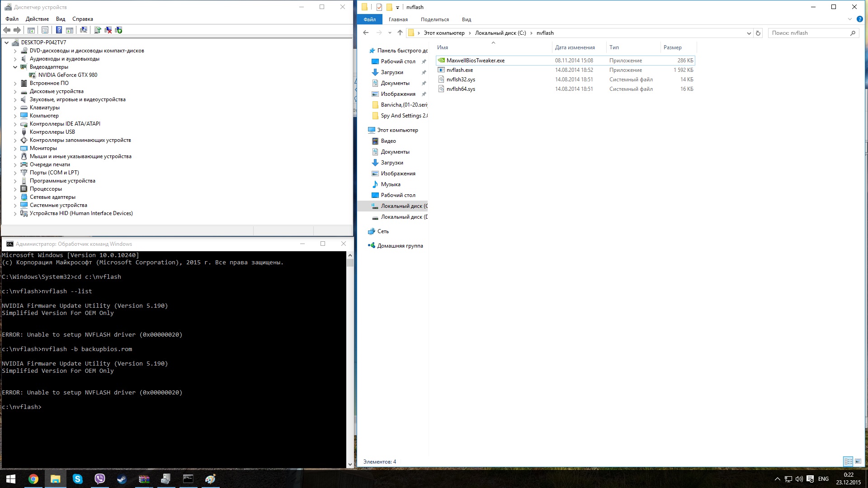Switch to details view in Explorer
The width and height of the screenshot is (868, 488).
coord(848,461)
